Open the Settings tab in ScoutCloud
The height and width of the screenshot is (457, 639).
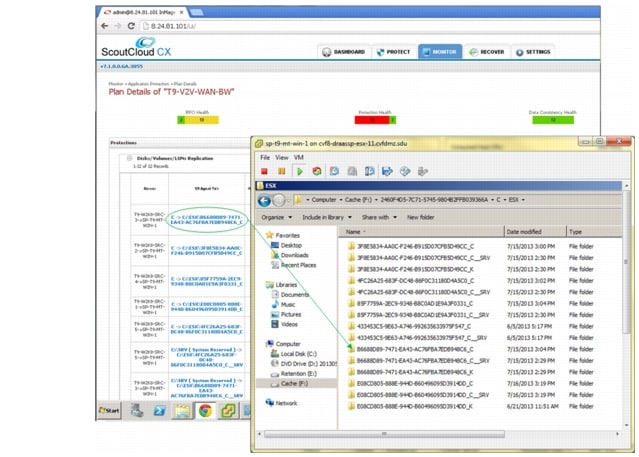tap(533, 52)
